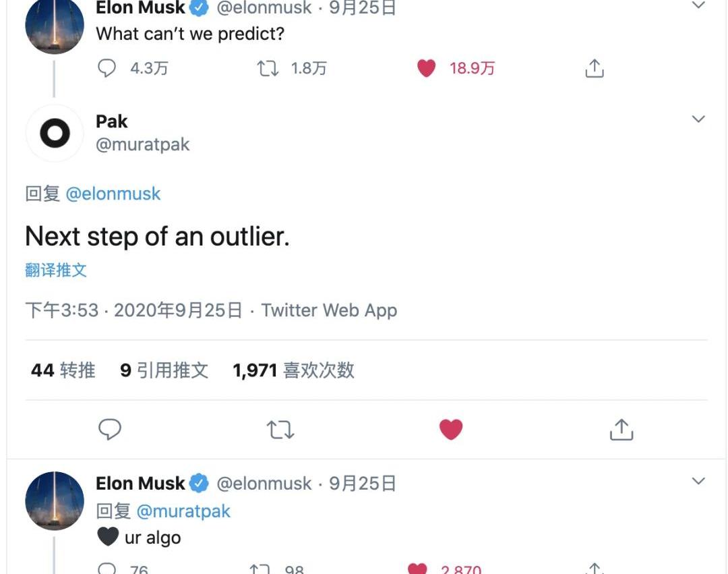Image resolution: width=728 pixels, height=574 pixels.
Task: Follow the blue @elonmusk reply-to link
Action: pos(113,194)
